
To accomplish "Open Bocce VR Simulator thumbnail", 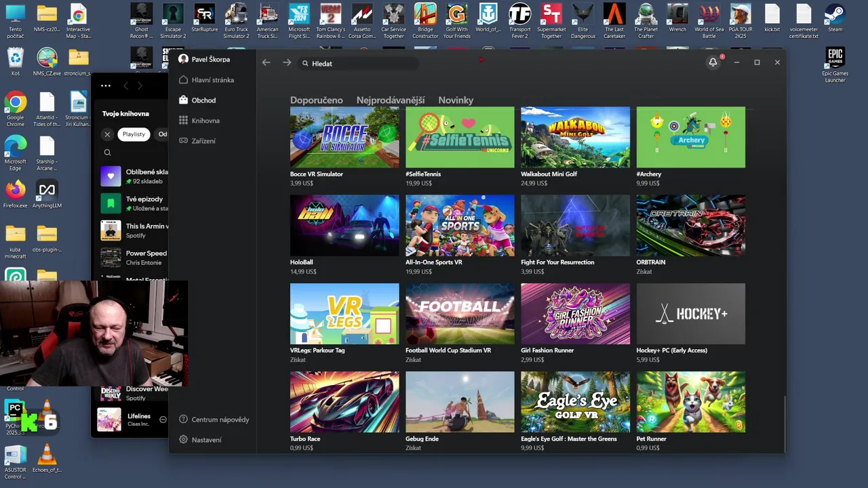I will (x=344, y=137).
